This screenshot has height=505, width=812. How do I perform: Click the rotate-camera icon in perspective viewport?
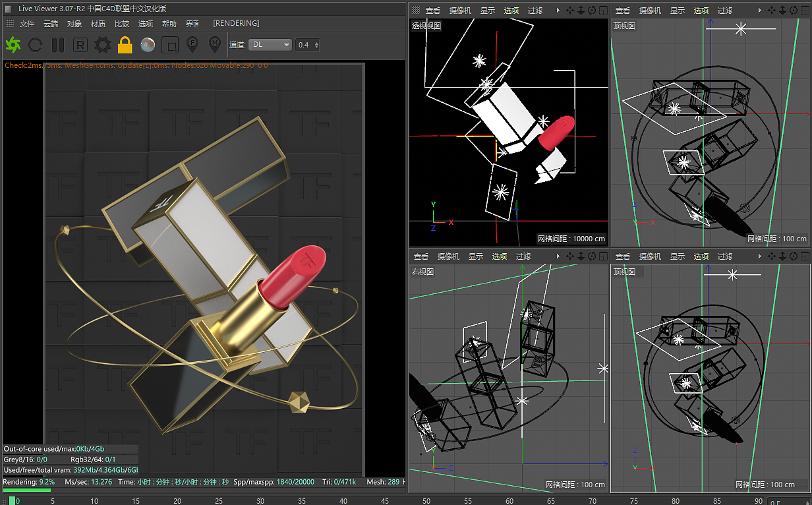coord(592,11)
